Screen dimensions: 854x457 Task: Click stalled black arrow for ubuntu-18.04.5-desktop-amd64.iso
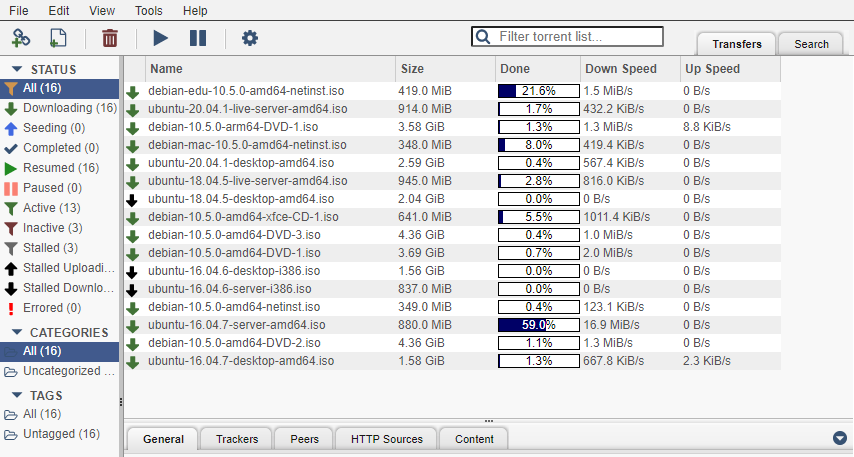point(132,200)
